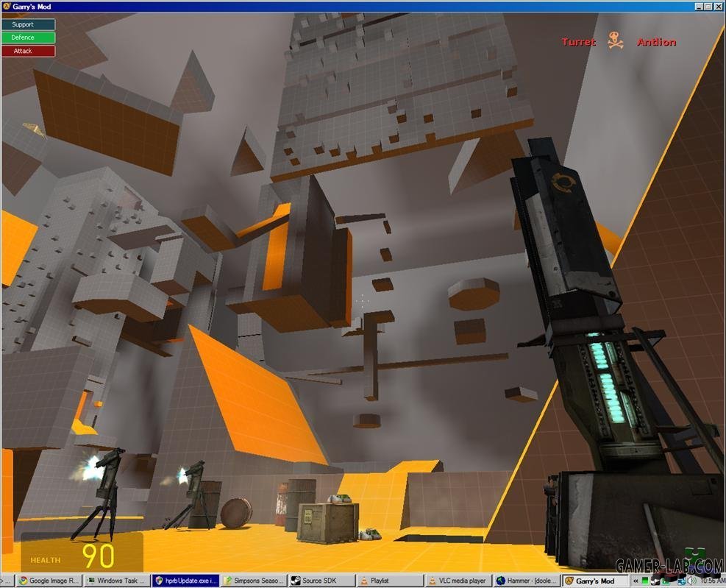The width and height of the screenshot is (726, 588).
Task: Open Google Image R... taskbar window
Action: (49, 581)
